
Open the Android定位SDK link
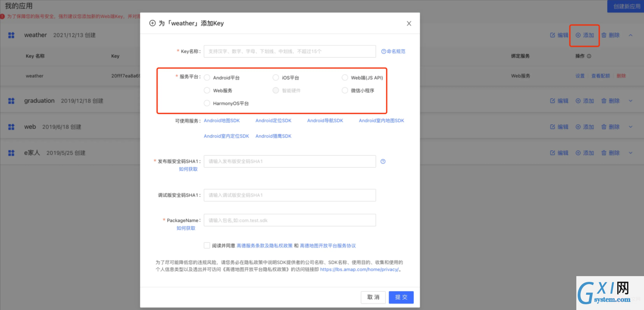(x=273, y=121)
